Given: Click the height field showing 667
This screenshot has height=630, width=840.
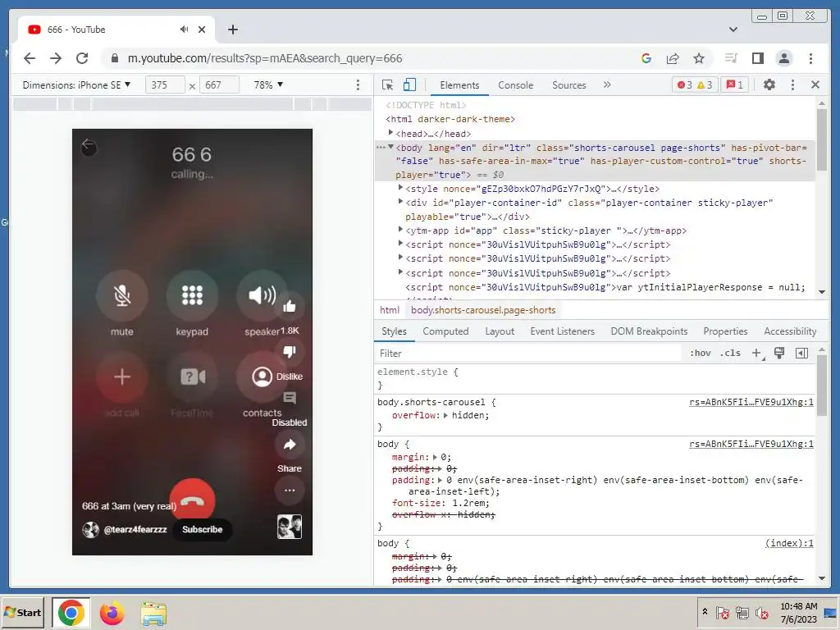Looking at the screenshot, I should (219, 84).
